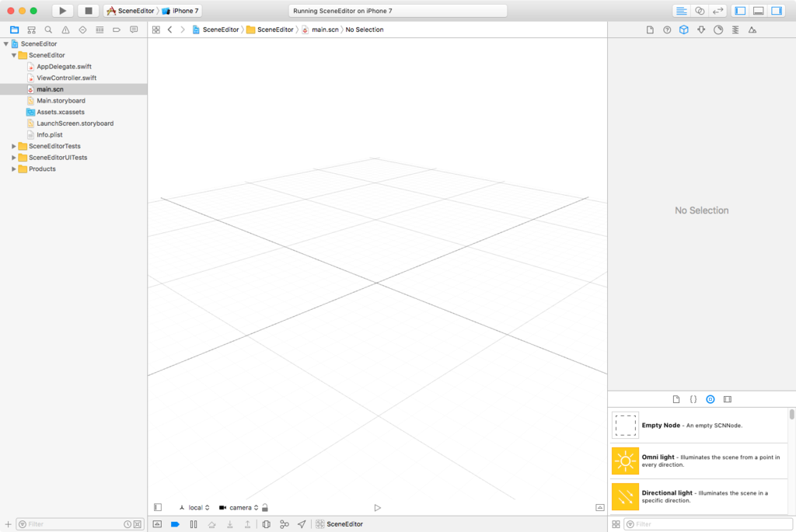This screenshot has height=532, width=796.
Task: Open the project navigator tab
Action: pos(14,30)
